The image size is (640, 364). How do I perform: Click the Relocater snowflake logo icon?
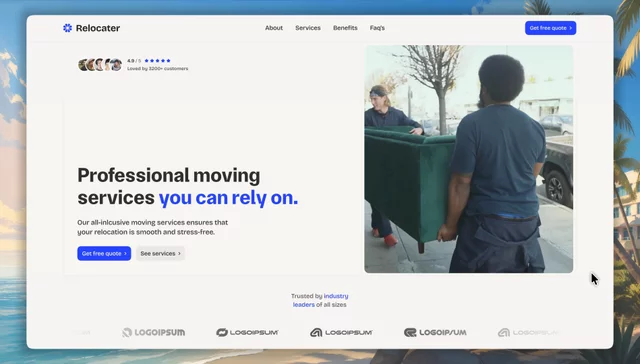coord(67,28)
